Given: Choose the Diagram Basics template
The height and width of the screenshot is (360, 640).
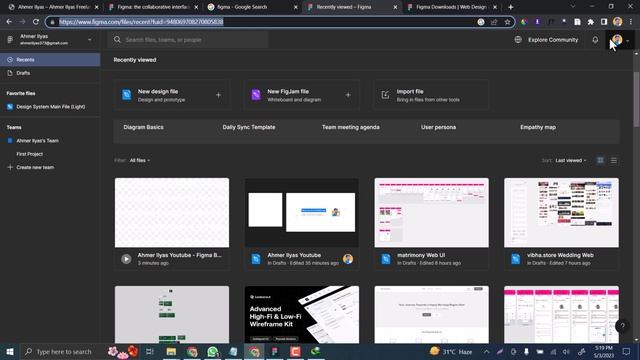Looking at the screenshot, I should pos(143,127).
